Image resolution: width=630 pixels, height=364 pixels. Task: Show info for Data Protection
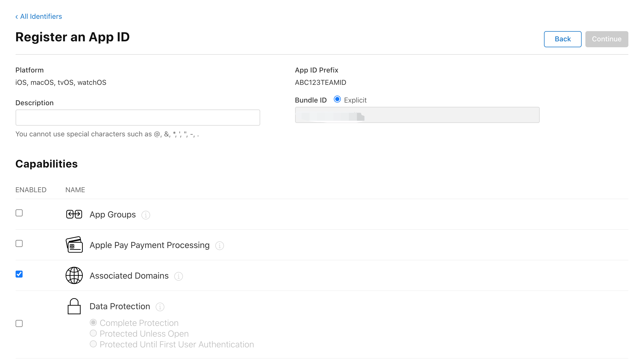point(160,307)
